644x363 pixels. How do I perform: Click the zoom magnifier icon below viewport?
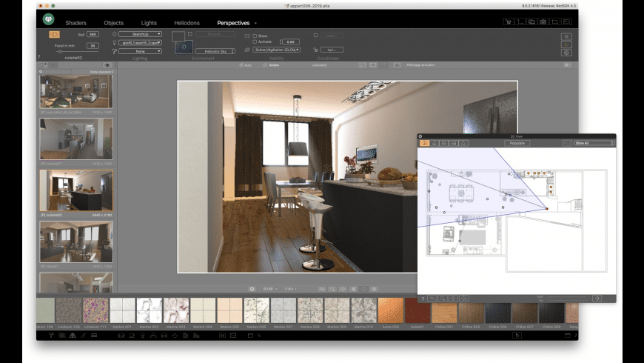[332, 289]
